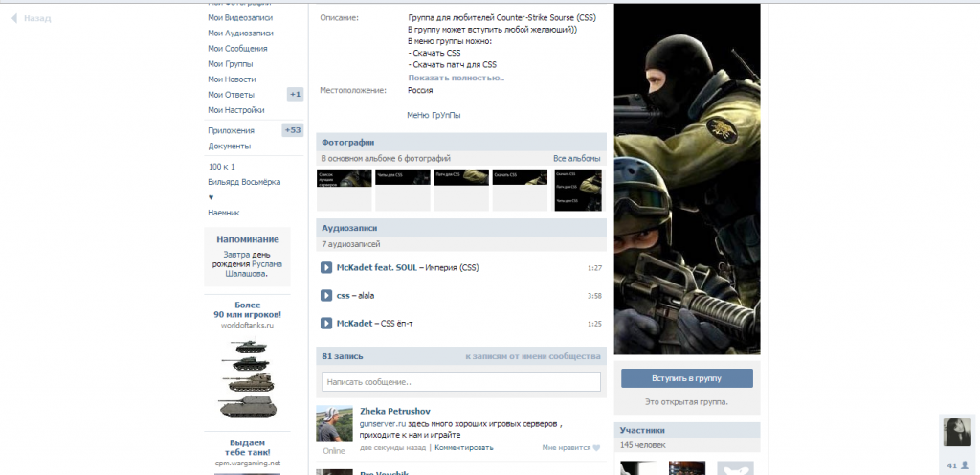Open the first photo thumbnail in album
The height and width of the screenshot is (475, 980).
pyautogui.click(x=344, y=189)
